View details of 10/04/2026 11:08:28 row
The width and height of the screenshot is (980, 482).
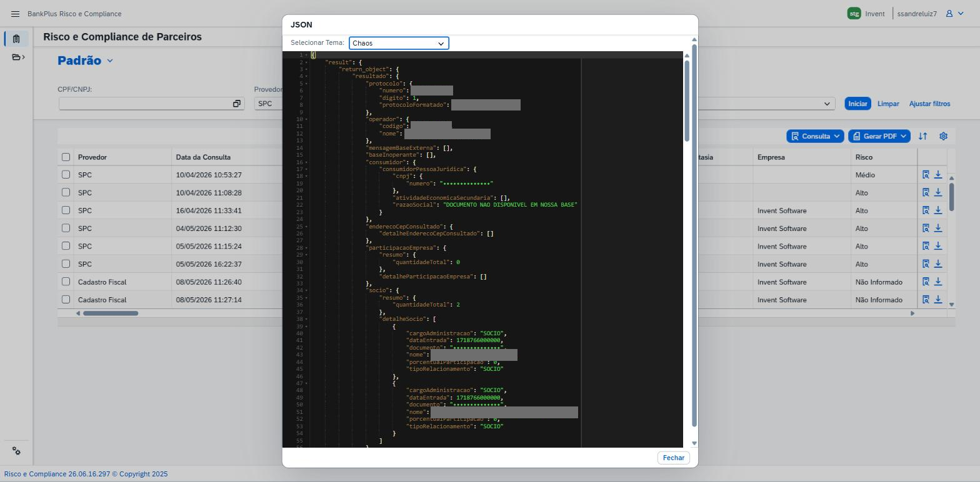pos(926,193)
